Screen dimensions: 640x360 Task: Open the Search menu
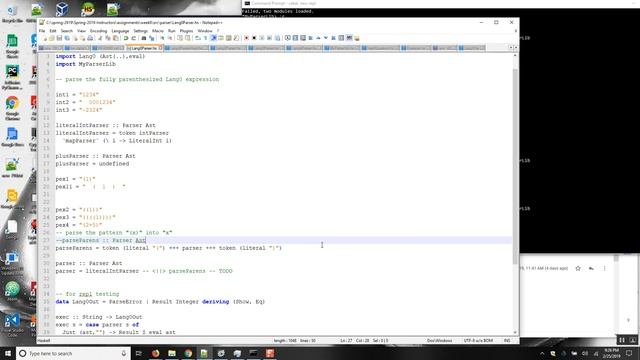click(67, 31)
